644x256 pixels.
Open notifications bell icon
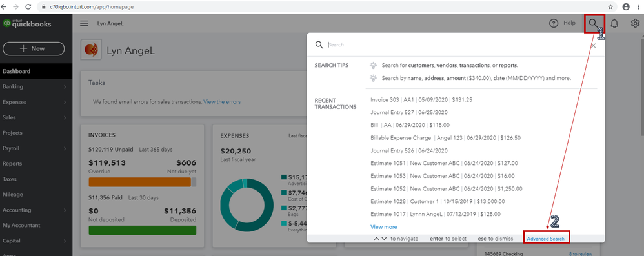(614, 23)
